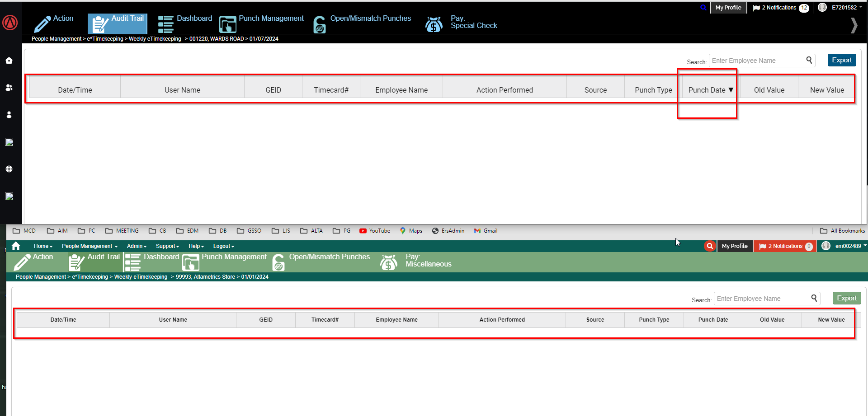Open Dashboard in the green toolbar

coord(152,262)
